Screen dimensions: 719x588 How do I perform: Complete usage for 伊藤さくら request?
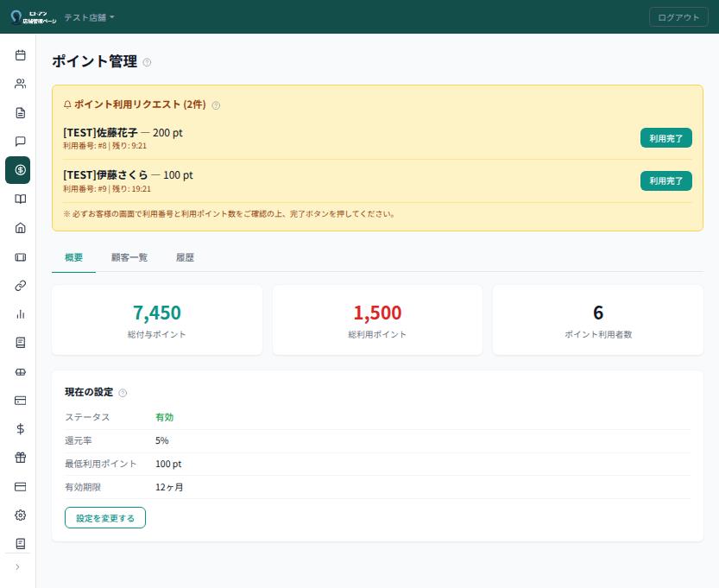(x=665, y=180)
